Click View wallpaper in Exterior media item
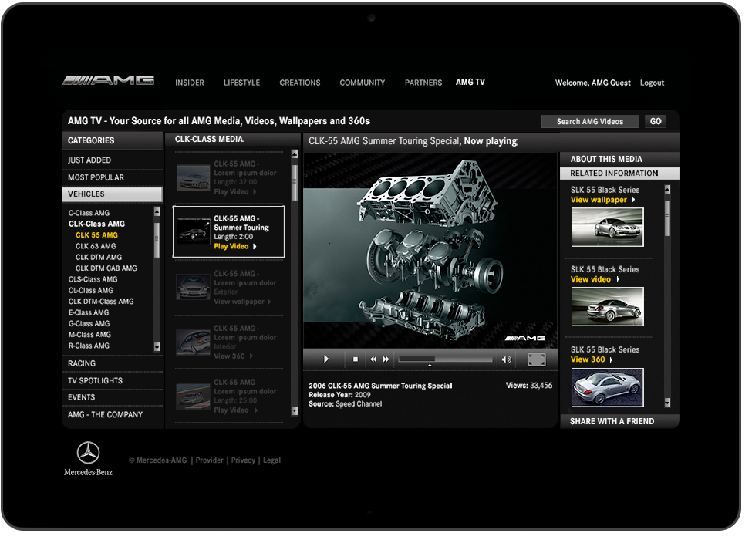The height and width of the screenshot is (560, 752). coord(242,302)
